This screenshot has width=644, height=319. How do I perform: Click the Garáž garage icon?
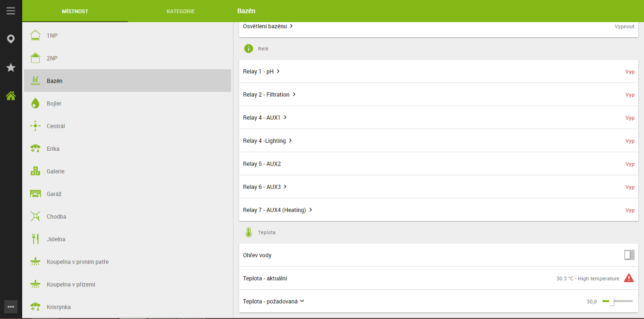[x=35, y=194]
